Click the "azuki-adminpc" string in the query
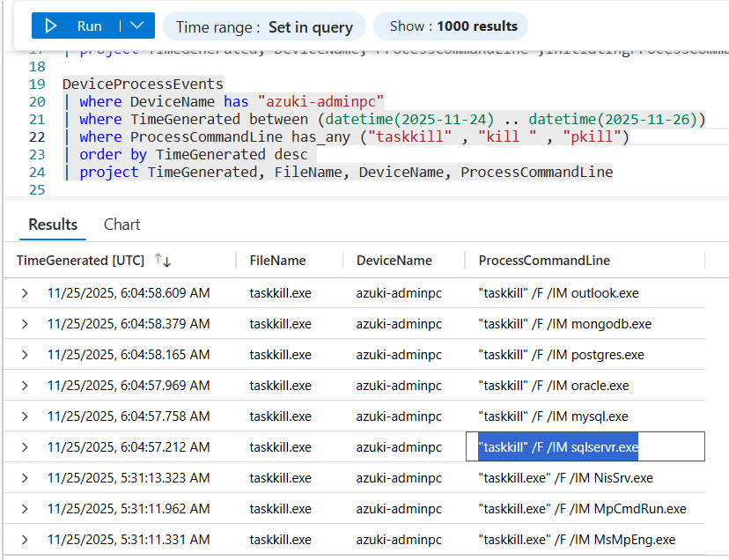This screenshot has width=729, height=560. 320,101
